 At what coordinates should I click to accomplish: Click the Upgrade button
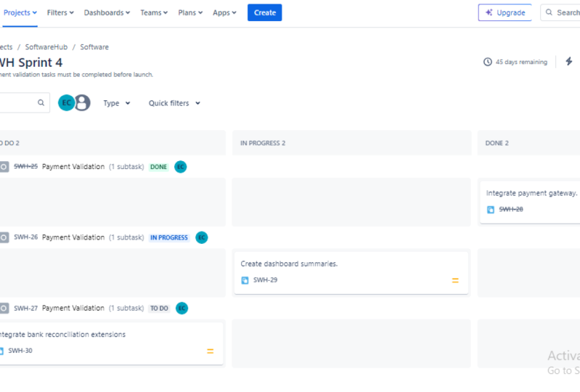505,12
